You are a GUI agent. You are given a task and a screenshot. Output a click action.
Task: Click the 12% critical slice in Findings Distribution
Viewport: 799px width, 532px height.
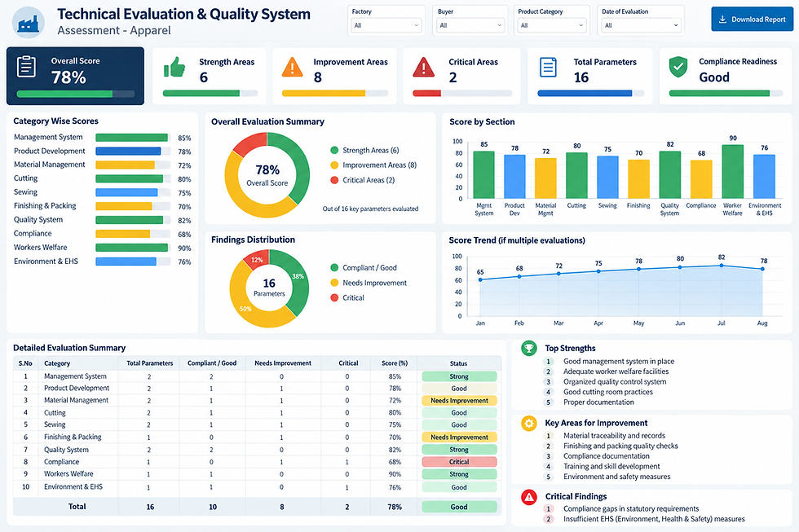pyautogui.click(x=256, y=260)
